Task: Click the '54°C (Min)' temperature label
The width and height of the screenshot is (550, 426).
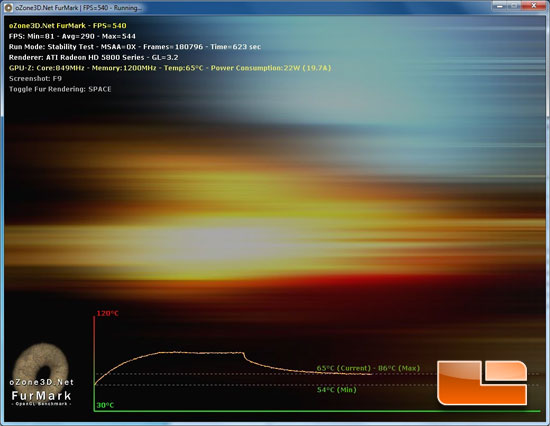Action: [x=337, y=390]
